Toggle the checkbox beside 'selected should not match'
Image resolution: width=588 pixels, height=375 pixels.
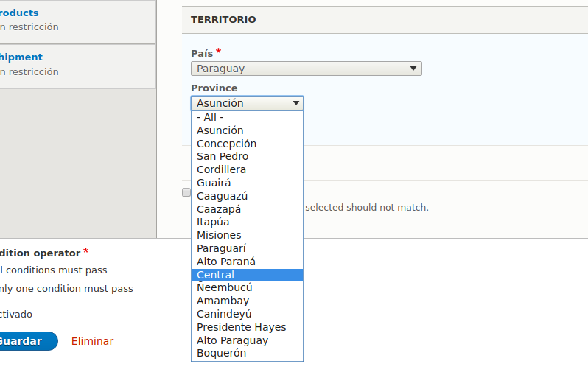[x=186, y=192]
